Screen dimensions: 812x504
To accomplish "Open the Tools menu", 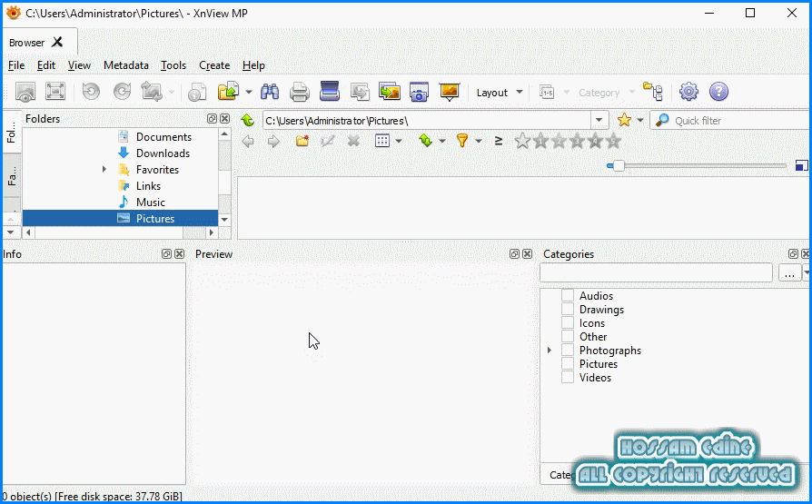I will pos(173,65).
